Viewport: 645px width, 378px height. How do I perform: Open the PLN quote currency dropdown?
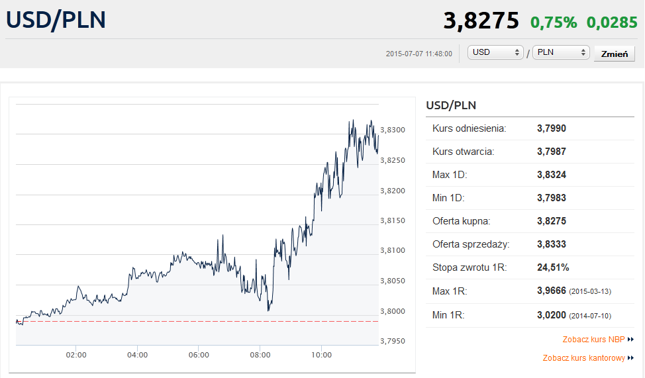tap(561, 53)
